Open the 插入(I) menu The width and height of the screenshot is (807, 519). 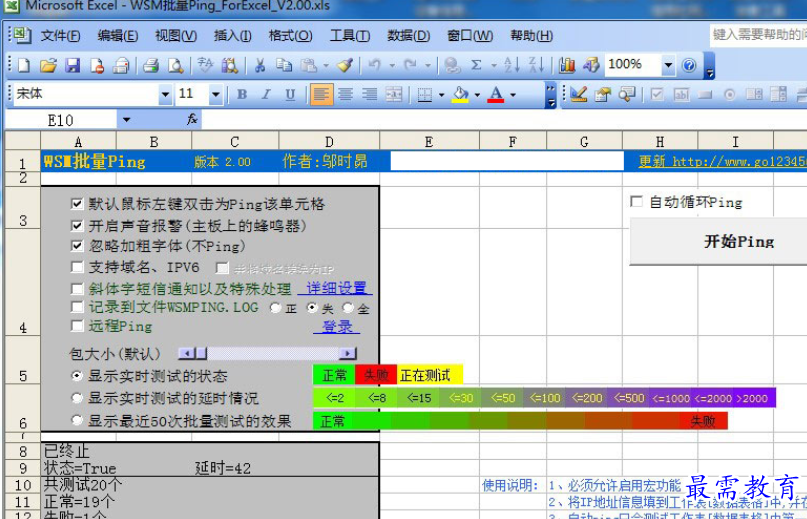coord(233,36)
